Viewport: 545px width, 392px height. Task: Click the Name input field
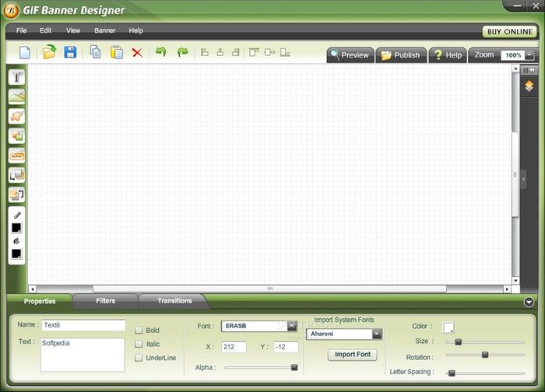(83, 325)
